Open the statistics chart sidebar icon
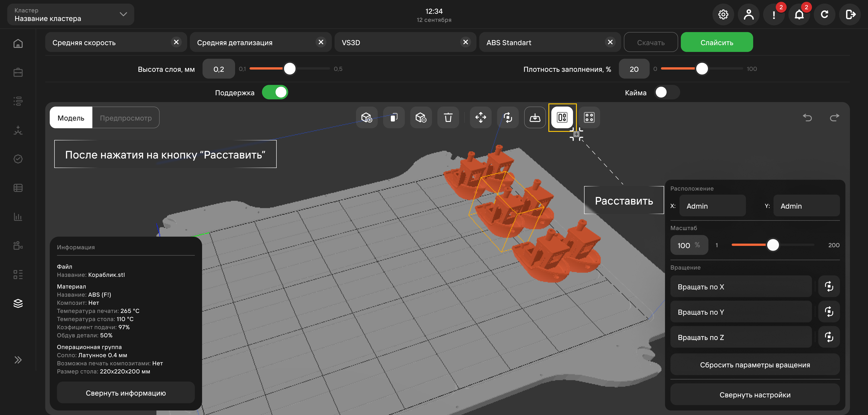 click(18, 217)
